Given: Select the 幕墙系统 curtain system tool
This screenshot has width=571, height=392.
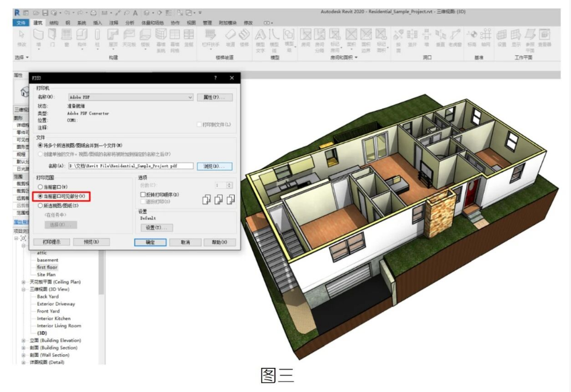Looking at the screenshot, I should [x=161, y=40].
